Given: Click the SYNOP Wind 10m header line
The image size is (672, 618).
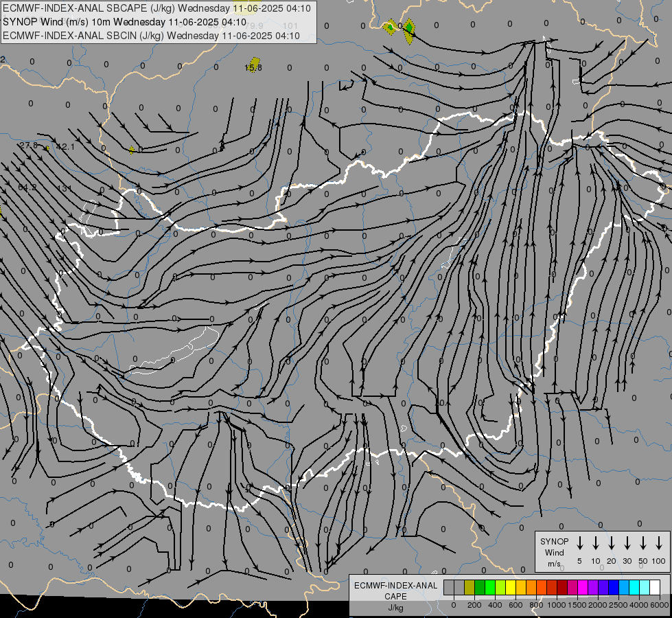Looking at the screenshot, I should pos(125,22).
